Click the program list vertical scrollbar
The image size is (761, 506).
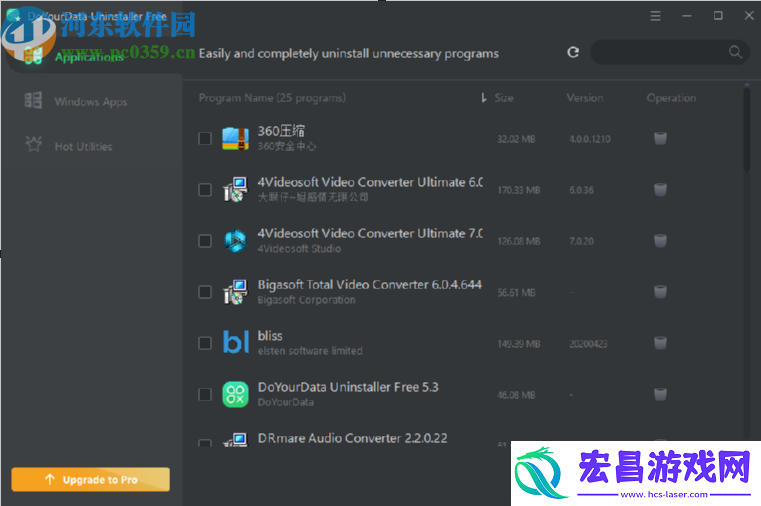point(747,129)
